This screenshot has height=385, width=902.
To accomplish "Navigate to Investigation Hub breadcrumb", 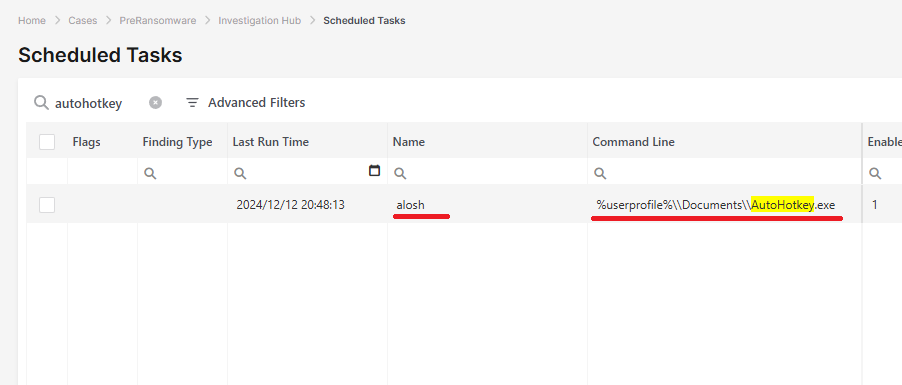I will click(259, 21).
